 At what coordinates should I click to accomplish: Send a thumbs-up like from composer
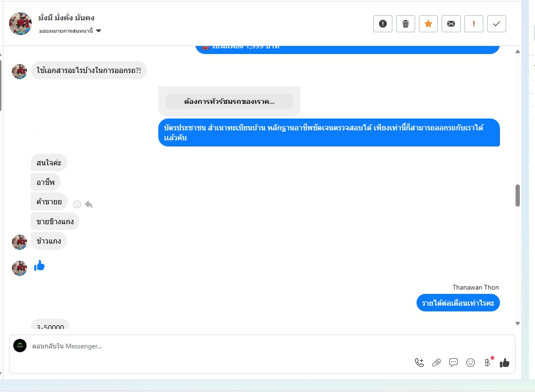(x=505, y=363)
